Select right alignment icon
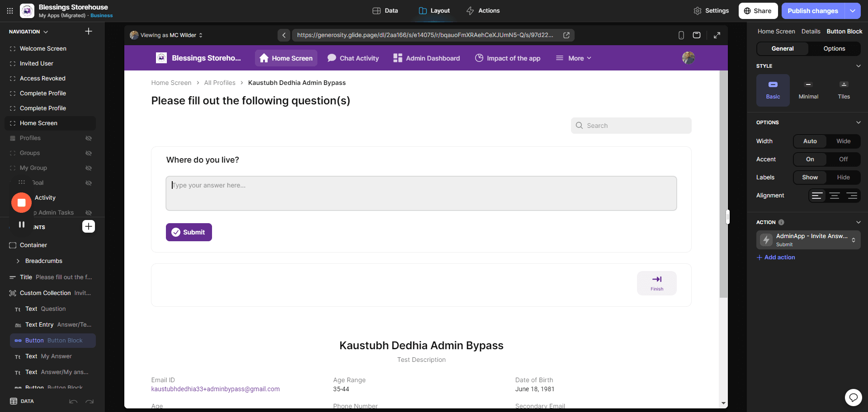Screen dimensions: 868x412 tap(852, 196)
